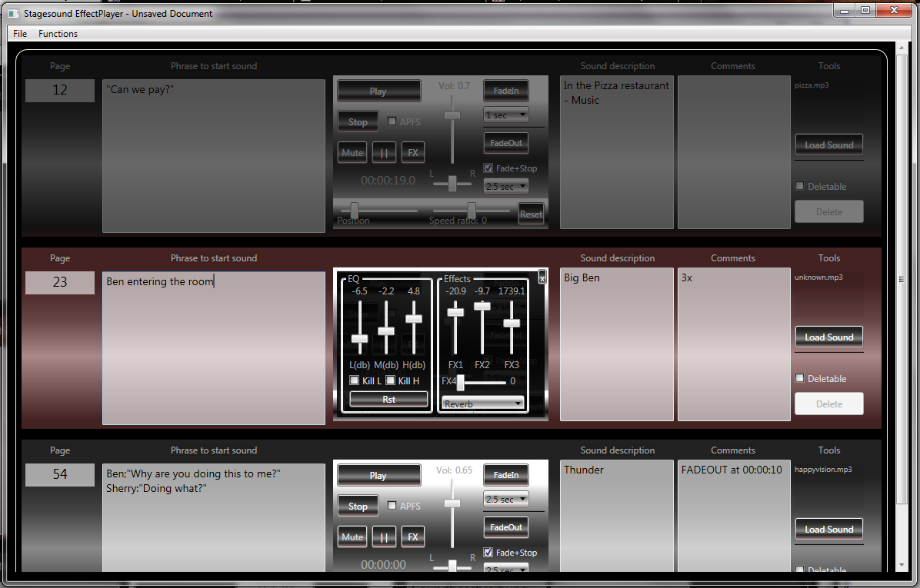The height and width of the screenshot is (588, 920).
Task: Check Deletable for the page 12 cue
Action: pyautogui.click(x=799, y=186)
